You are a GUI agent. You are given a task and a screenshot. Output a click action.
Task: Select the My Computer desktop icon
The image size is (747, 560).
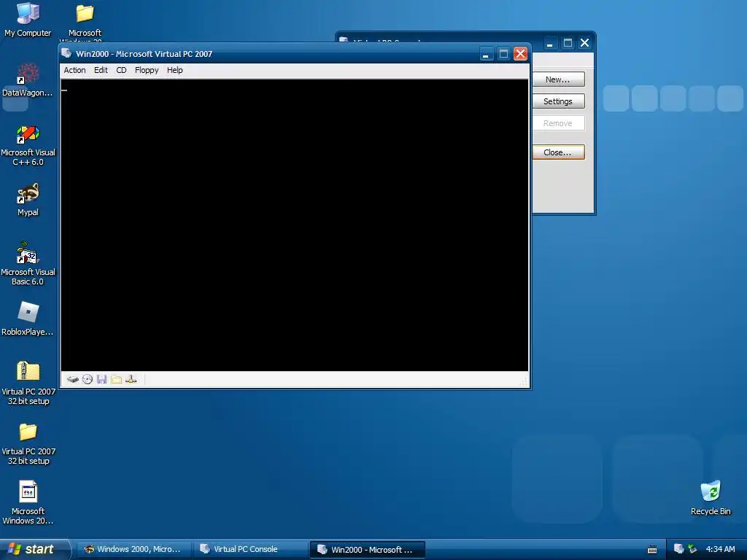[28, 20]
